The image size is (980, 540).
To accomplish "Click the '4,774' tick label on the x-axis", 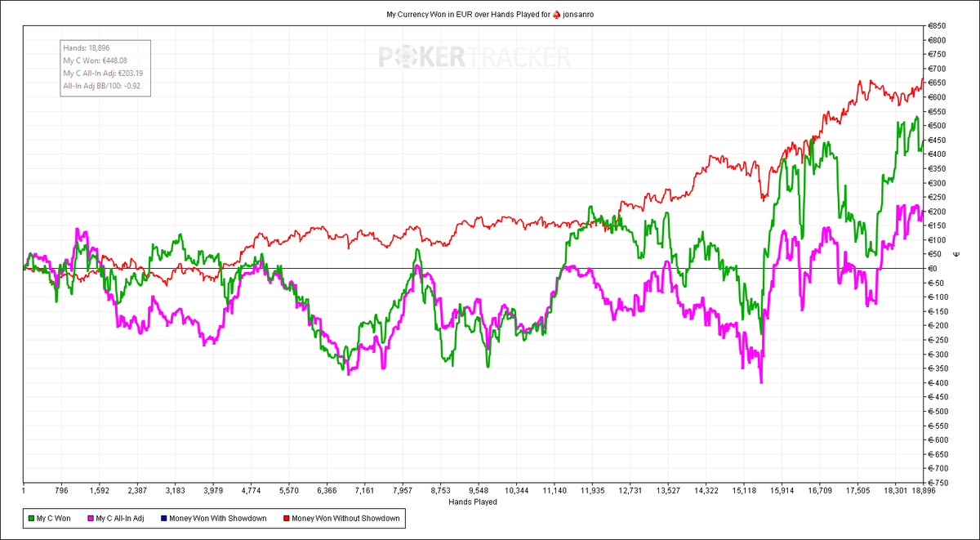I will (252, 491).
